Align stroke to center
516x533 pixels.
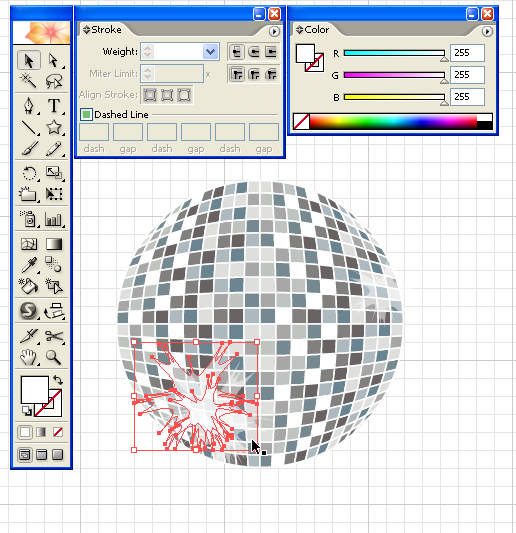click(x=150, y=95)
